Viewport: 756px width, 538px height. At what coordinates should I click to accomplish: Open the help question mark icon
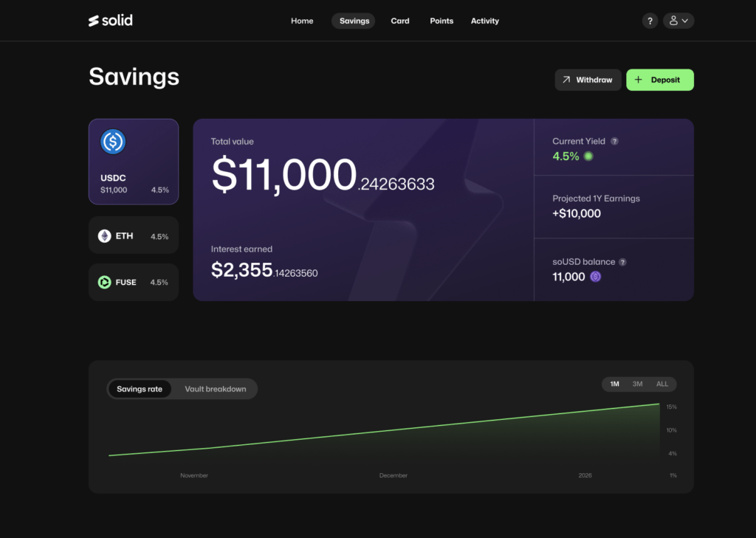[650, 21]
